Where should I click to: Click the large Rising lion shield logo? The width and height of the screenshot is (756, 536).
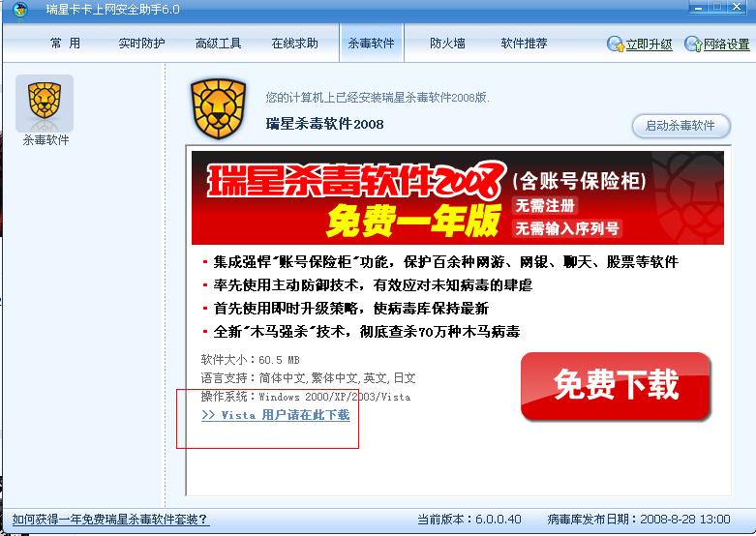point(219,109)
